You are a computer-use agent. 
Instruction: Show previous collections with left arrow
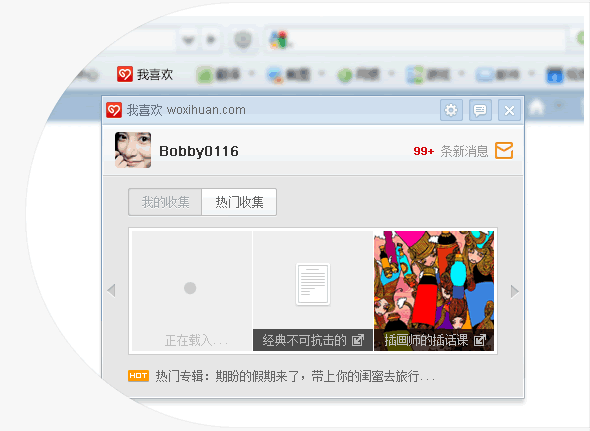[x=111, y=290]
